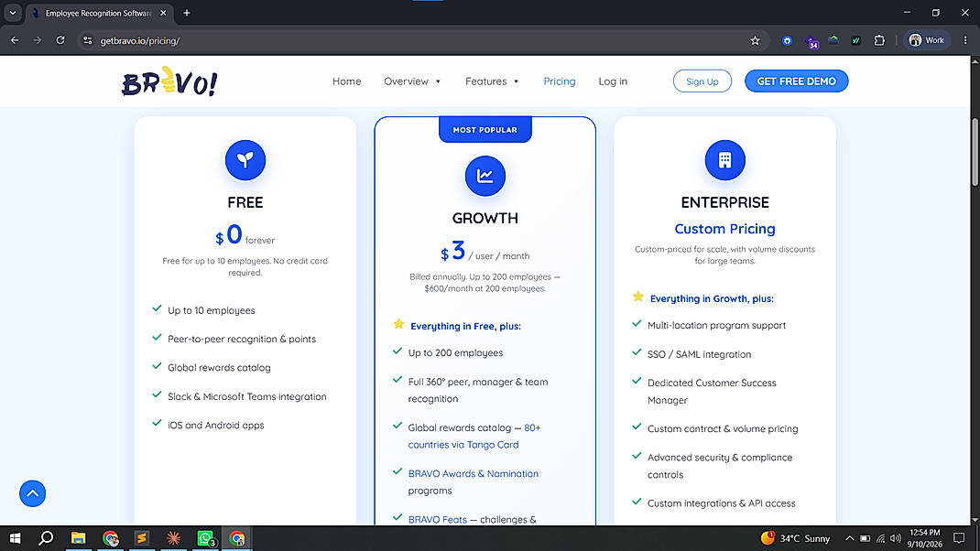980x551 pixels.
Task: Open WhatsApp from the taskbar
Action: [x=206, y=538]
